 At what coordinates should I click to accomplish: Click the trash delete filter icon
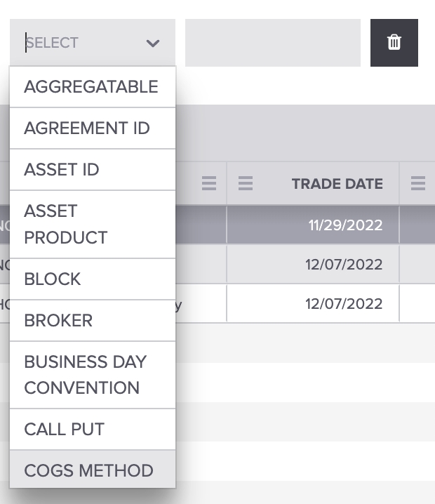(x=394, y=43)
